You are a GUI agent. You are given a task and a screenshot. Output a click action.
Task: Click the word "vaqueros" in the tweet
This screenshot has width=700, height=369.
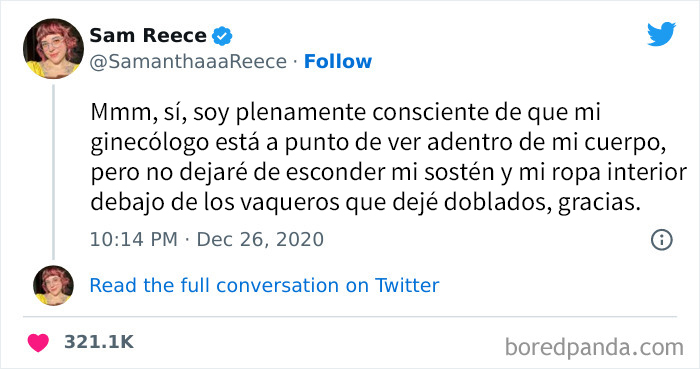click(290, 203)
